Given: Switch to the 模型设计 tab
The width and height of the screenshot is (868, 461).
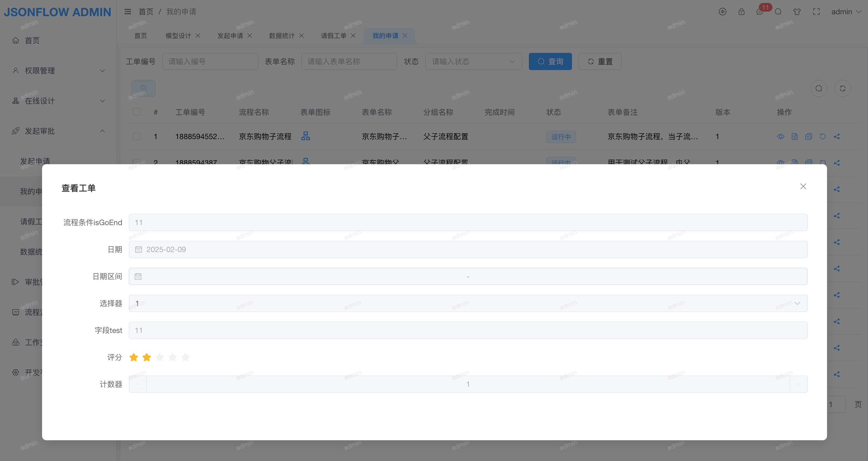Looking at the screenshot, I should point(178,36).
